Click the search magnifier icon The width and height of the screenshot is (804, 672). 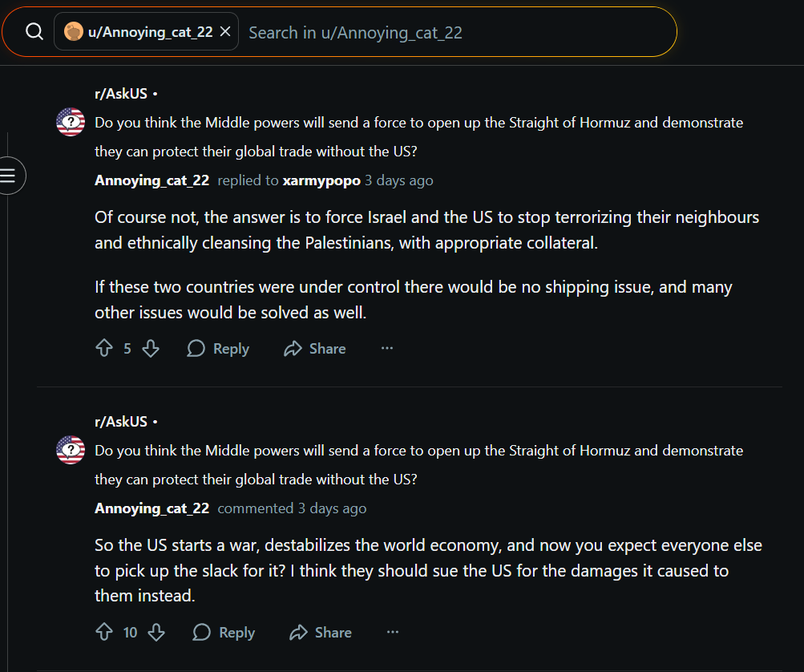pos(34,32)
